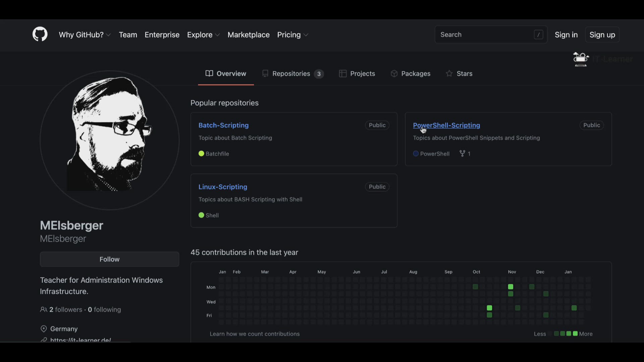Click the Sign in link
644x362 pixels.
566,35
